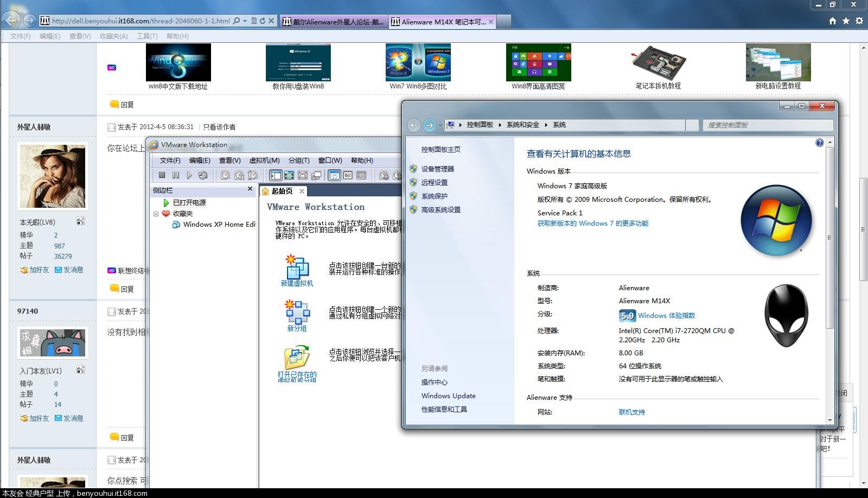Click VMware reset toolbar icon
Image resolution: width=868 pixels, height=498 pixels.
point(203,175)
